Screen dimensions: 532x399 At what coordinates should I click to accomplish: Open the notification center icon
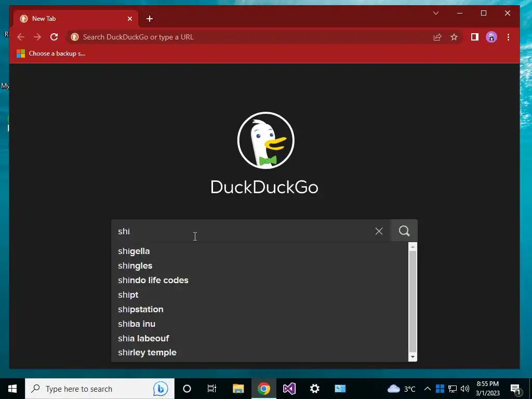(x=516, y=389)
